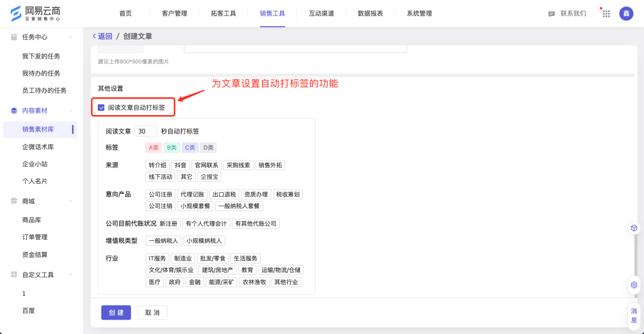Open the 互动渠道 tab
Viewport: 644px width, 334px height.
coord(321,14)
